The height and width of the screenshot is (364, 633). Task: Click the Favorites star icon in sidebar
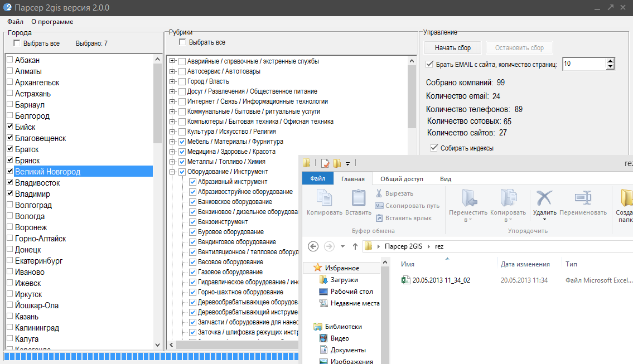[x=318, y=268]
